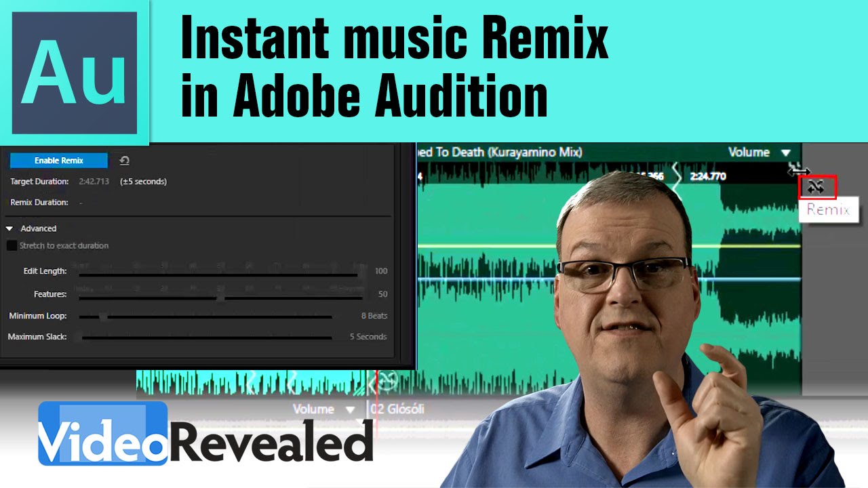Screen dimensions: 868x488
Task: Click the Target Duration value 2:42.713
Action: (94, 181)
